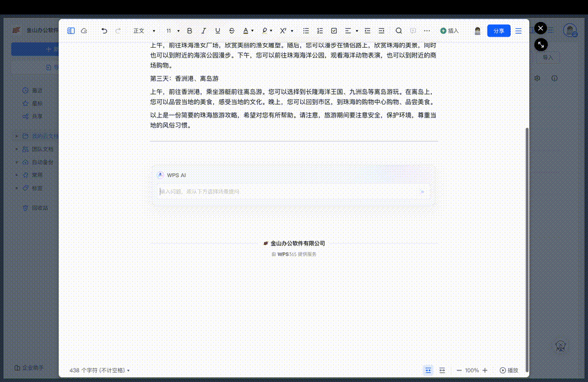The width and height of the screenshot is (588, 382).
Task: Open the 正文 paragraph style dropdown
Action: 141,30
